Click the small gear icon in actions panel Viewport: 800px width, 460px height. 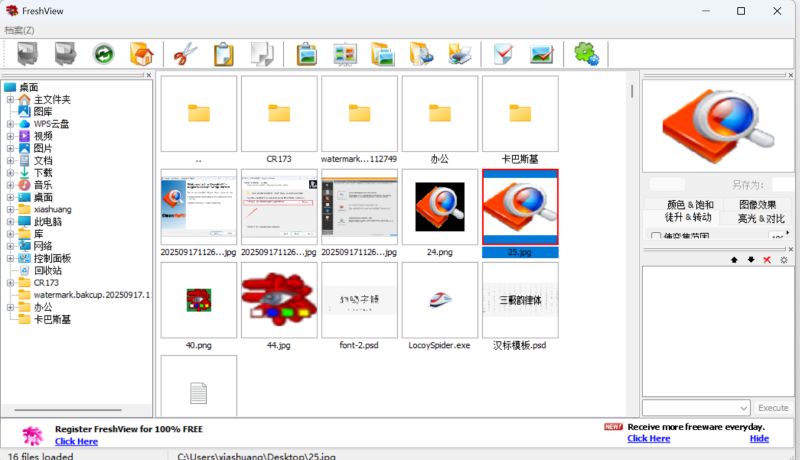(x=784, y=260)
